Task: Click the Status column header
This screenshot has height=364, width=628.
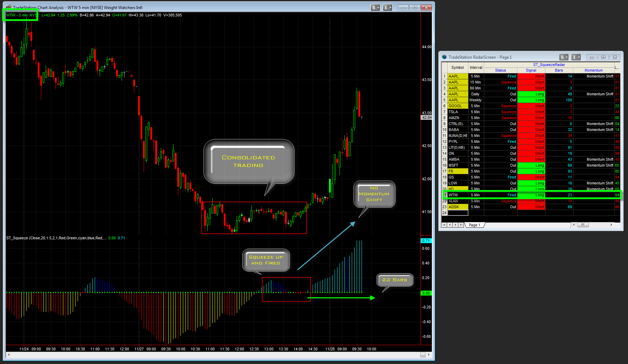Action: [500, 70]
